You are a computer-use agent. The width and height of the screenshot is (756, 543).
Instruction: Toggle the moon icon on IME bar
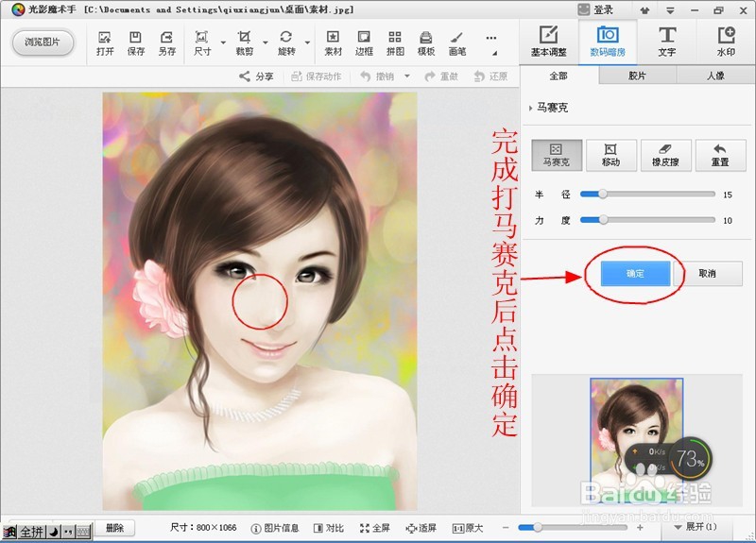(54, 532)
